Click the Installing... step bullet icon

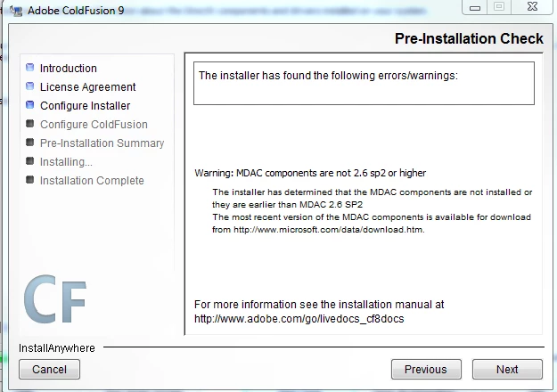tap(30, 161)
